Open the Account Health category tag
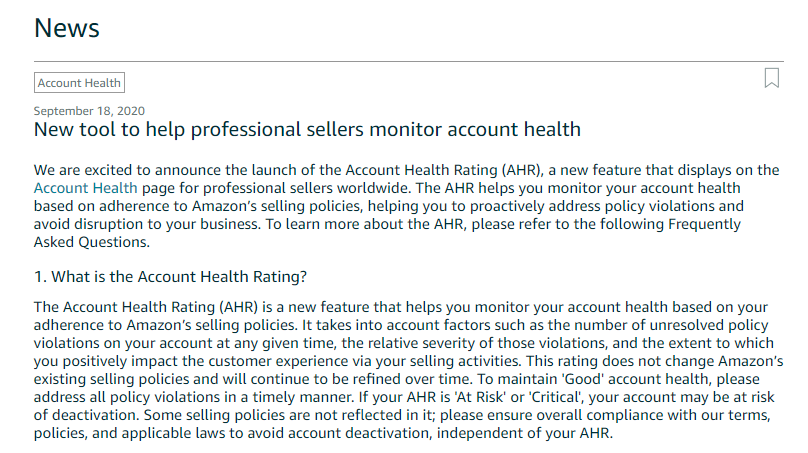The width and height of the screenshot is (808, 453). click(x=79, y=82)
